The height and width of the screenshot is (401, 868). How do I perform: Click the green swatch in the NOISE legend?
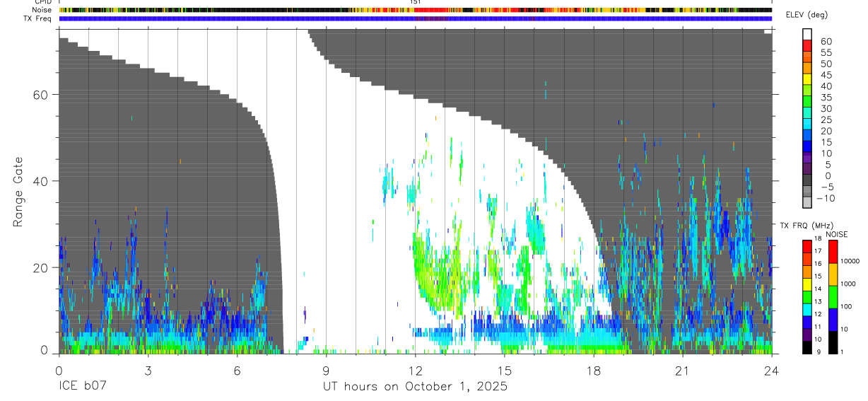click(x=833, y=297)
